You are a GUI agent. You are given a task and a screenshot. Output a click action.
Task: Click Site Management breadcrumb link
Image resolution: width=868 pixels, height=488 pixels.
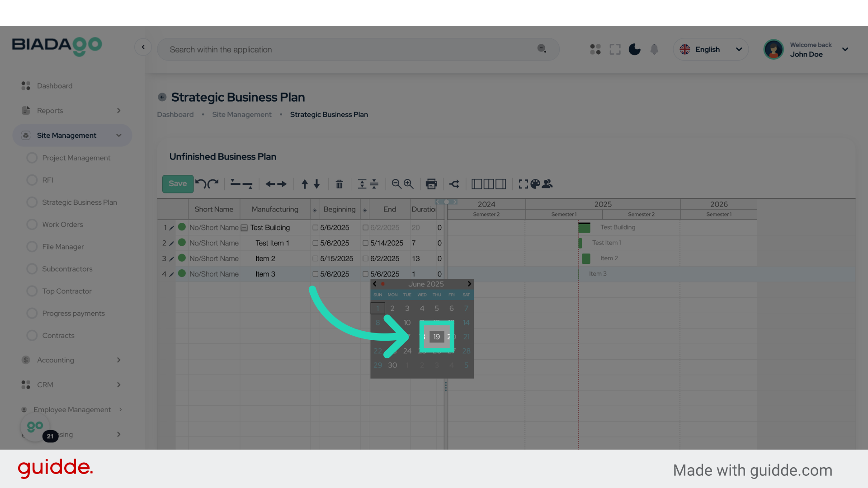coord(241,115)
